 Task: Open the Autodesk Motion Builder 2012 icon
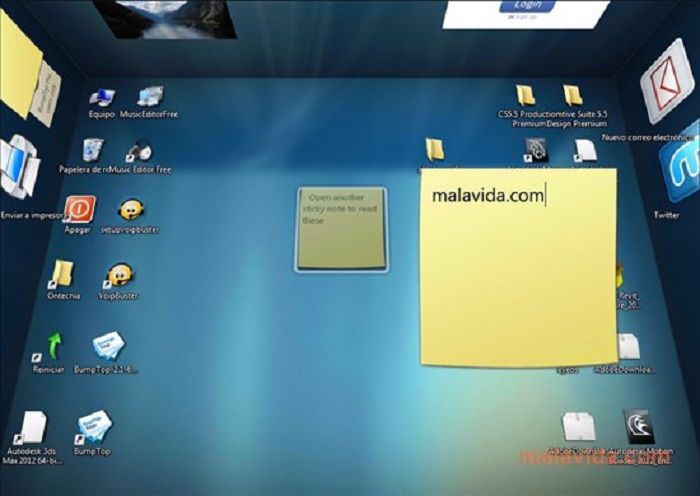pos(639,426)
